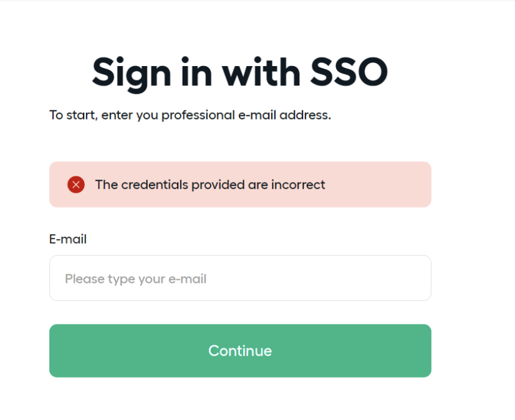The width and height of the screenshot is (515, 420).
Task: Dismiss the error via the red circle icon
Action: [x=76, y=184]
